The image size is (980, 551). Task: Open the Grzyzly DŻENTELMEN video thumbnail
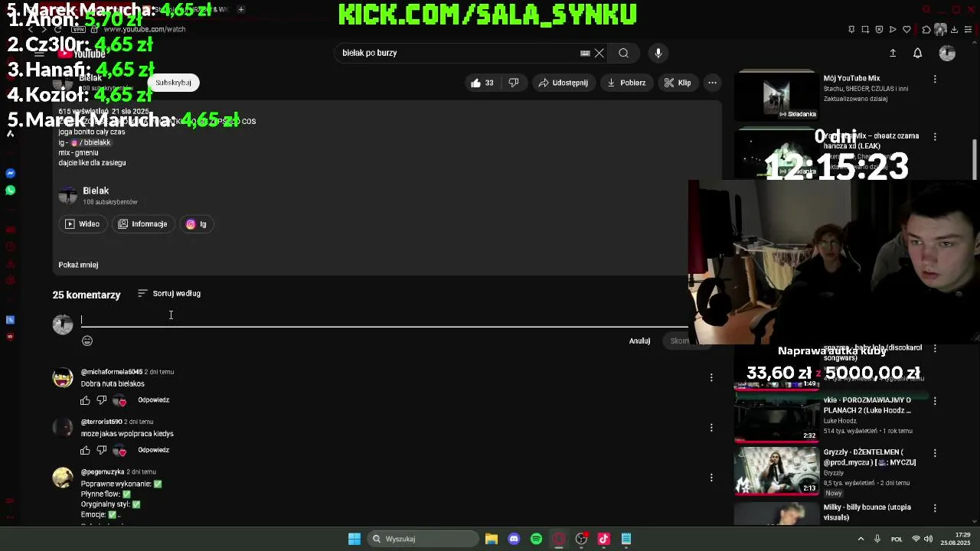(776, 471)
